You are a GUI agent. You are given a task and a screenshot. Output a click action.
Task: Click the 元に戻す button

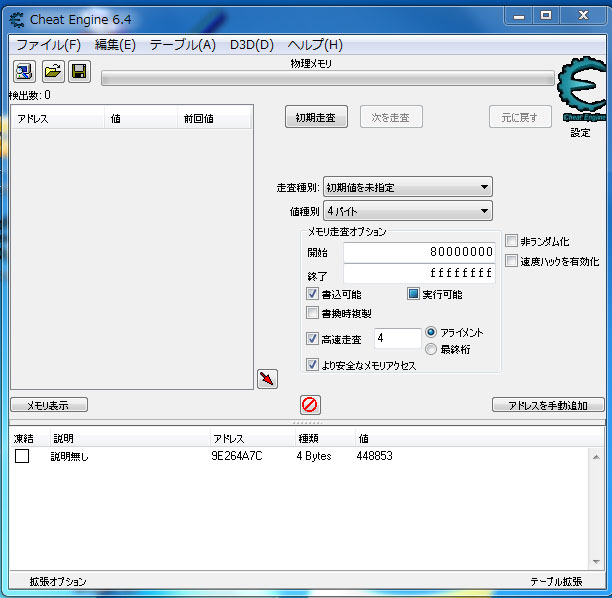520,117
